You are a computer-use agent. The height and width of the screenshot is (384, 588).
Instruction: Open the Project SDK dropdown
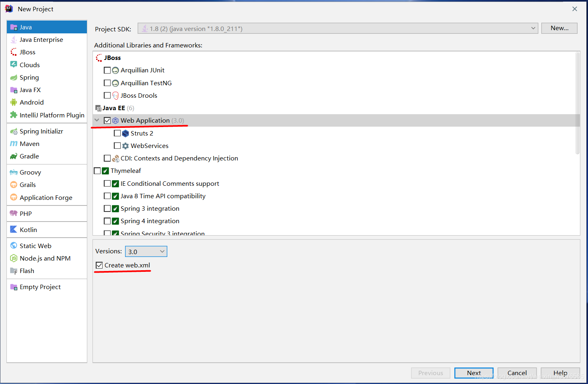pos(338,28)
